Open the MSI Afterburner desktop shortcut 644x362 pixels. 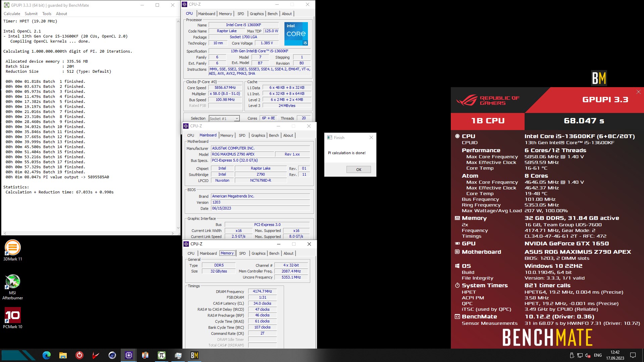[12, 287]
